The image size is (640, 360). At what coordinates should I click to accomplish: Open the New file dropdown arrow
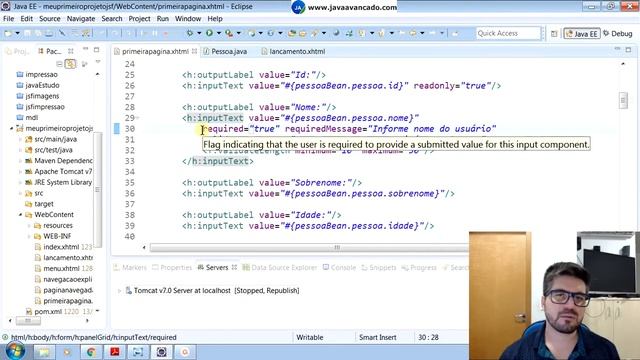point(18,33)
